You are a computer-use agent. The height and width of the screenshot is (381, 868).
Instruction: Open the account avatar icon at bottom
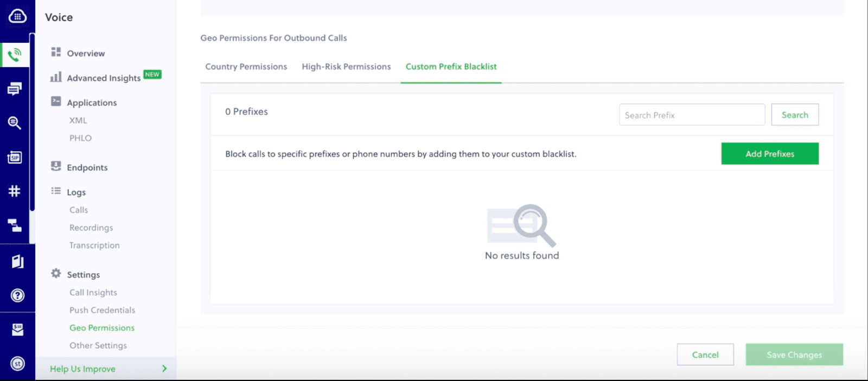tap(17, 364)
